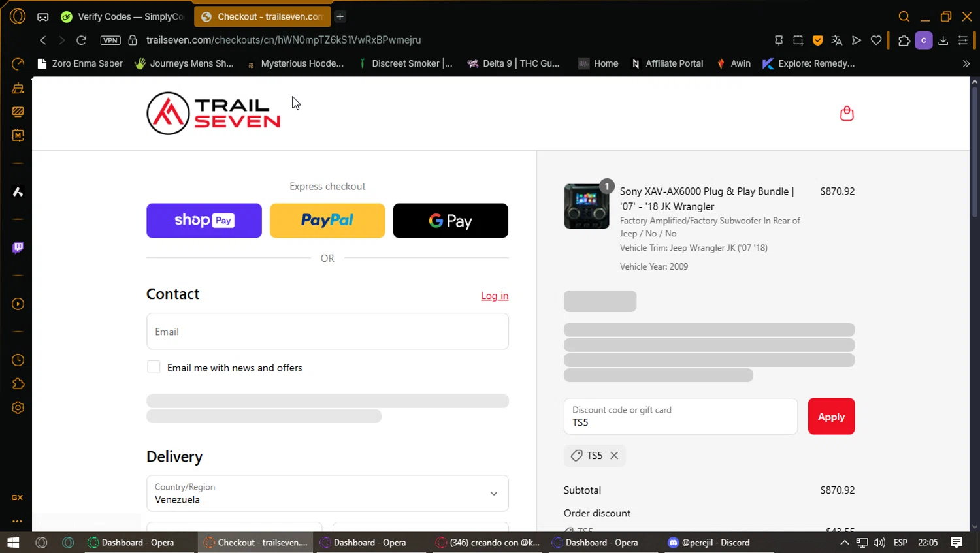Select the Checkout trailseven.com tab

[x=263, y=16]
